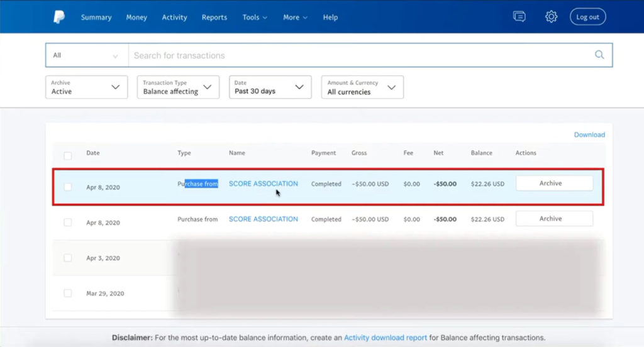Open the Money menu item
The width and height of the screenshot is (644, 347).
tap(136, 17)
